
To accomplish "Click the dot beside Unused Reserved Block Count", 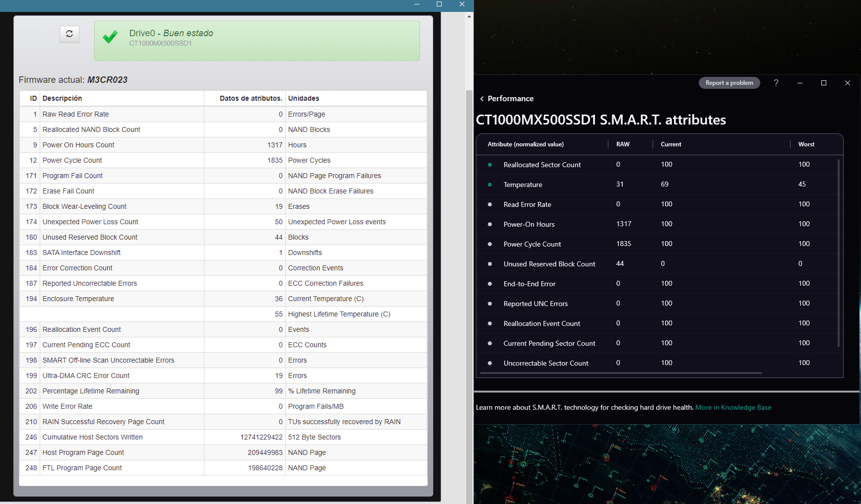I will pos(490,264).
